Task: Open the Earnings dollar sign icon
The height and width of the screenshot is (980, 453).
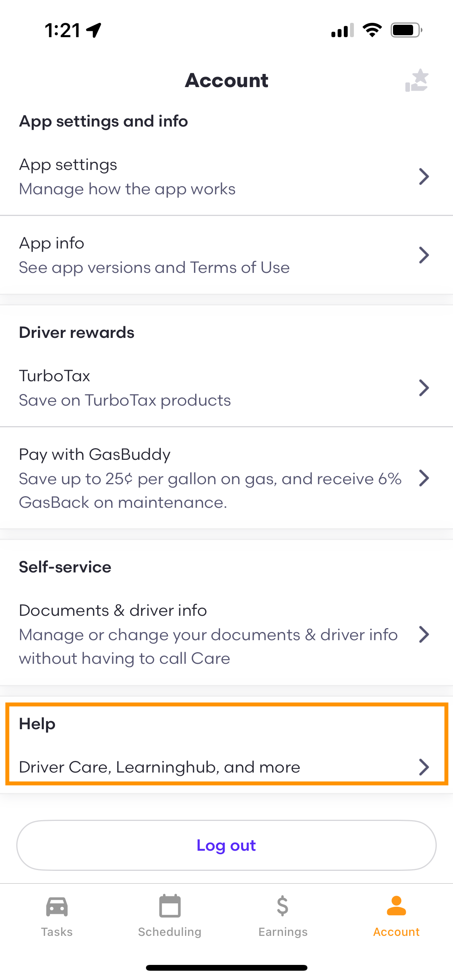Action: (283, 906)
